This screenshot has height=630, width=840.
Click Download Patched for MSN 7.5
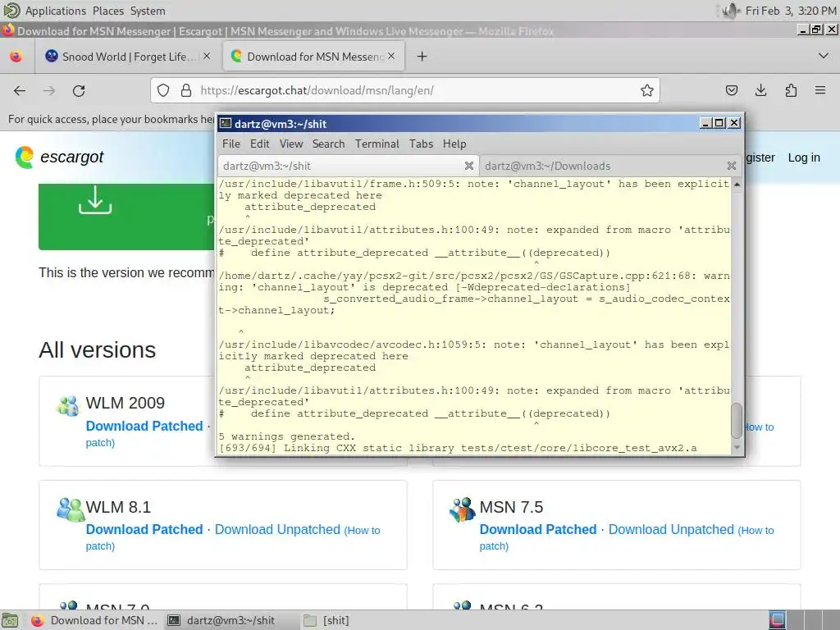[x=538, y=529]
